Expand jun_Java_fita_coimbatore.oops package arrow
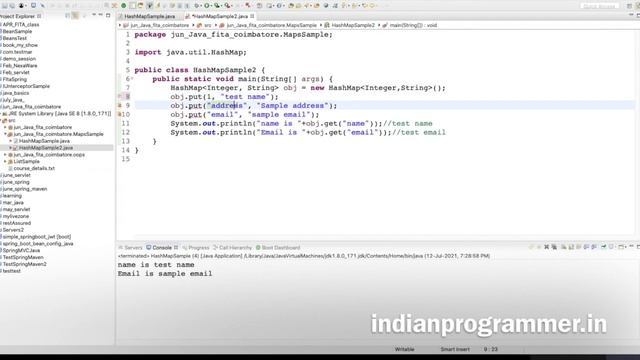This screenshot has width=640, height=360. coord(5,155)
